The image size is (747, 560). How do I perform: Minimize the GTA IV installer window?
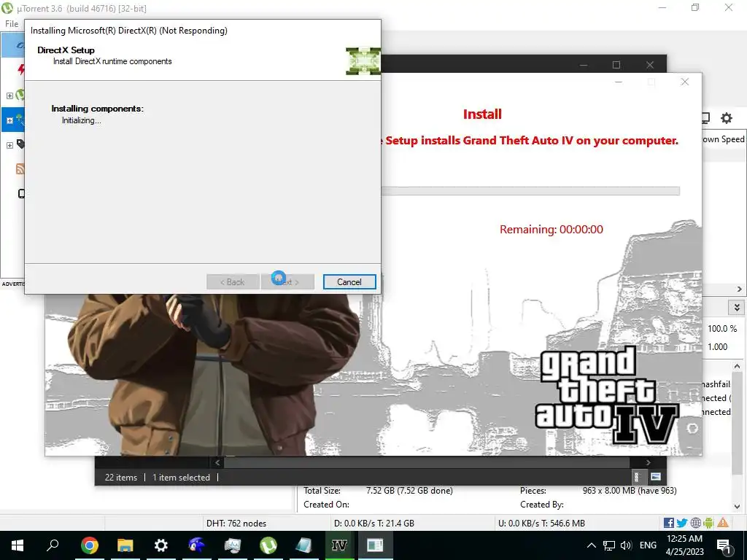click(619, 82)
